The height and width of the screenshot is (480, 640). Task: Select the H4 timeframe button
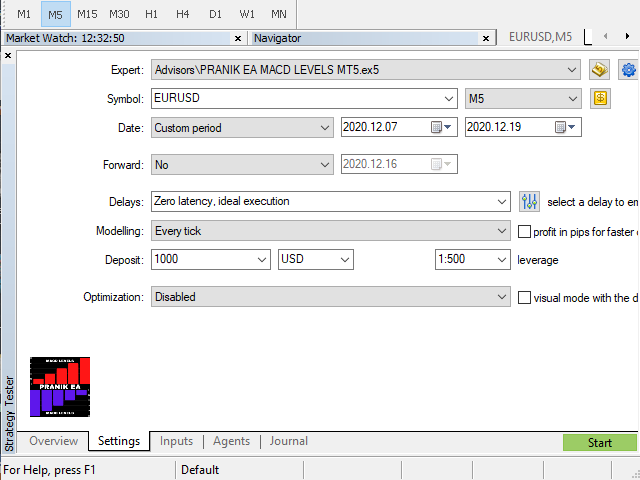click(x=182, y=14)
